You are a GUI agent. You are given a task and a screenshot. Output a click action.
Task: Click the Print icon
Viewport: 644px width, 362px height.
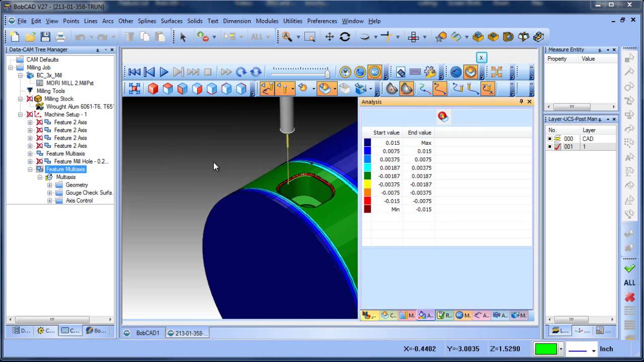tap(61, 37)
